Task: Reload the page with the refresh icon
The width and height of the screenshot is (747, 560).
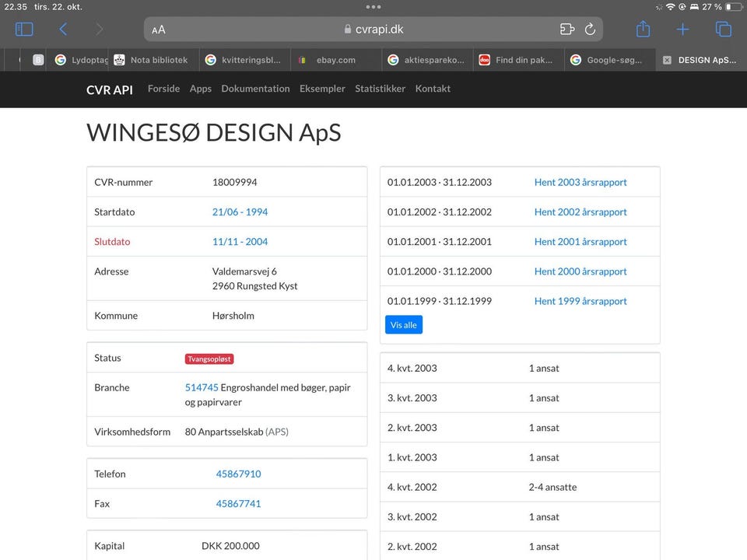Action: click(590, 30)
